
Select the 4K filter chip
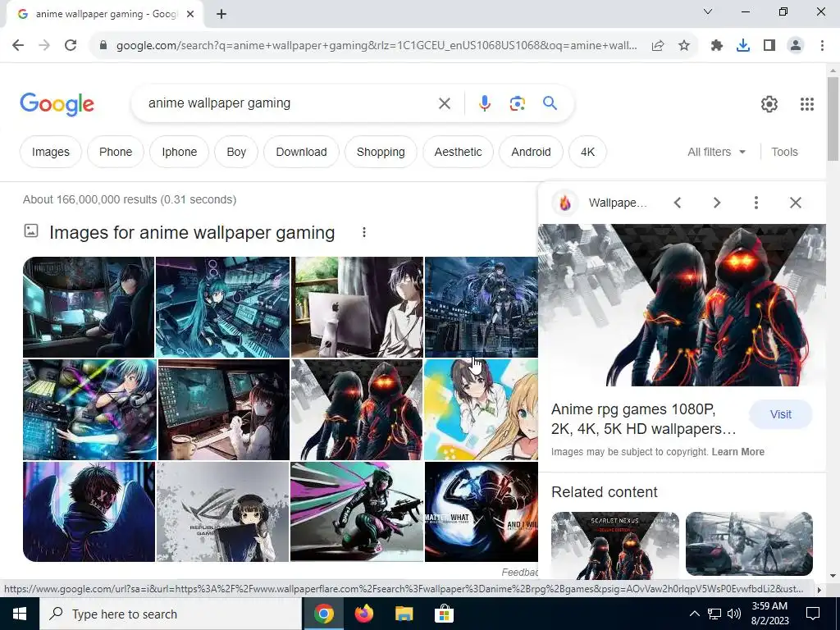(587, 152)
